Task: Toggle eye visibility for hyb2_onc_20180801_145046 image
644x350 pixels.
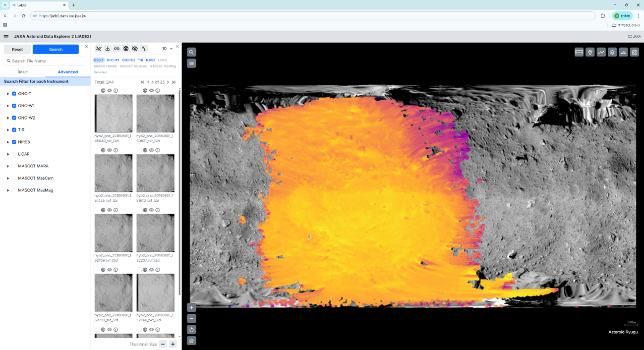Action: (x=110, y=91)
